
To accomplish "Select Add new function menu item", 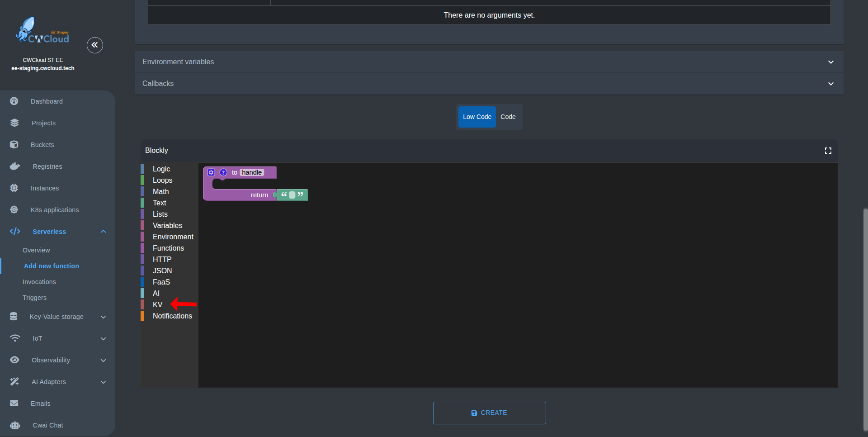I will tap(52, 266).
